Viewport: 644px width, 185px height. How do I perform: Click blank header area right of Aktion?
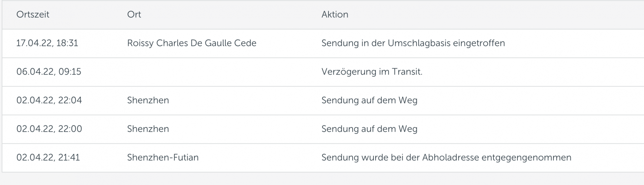(499, 15)
